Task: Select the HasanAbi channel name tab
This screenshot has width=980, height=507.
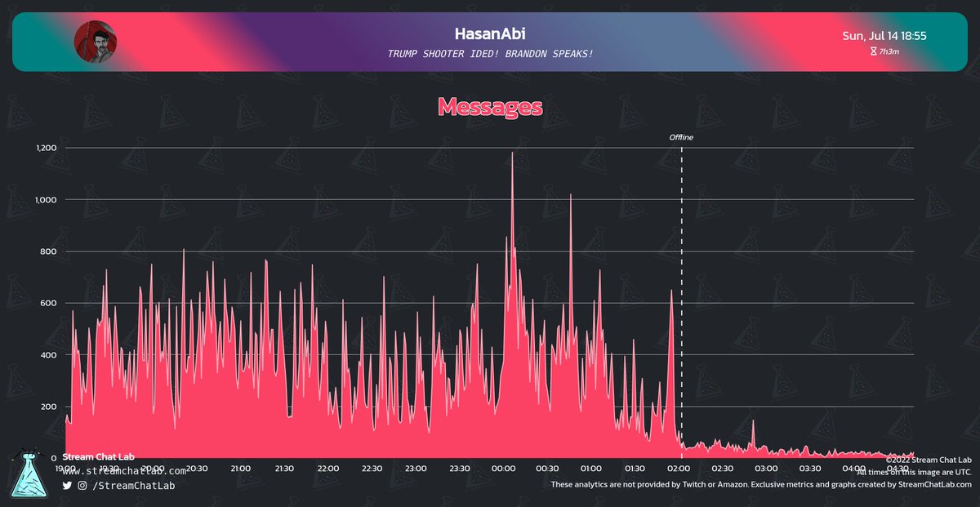Action: tap(490, 33)
